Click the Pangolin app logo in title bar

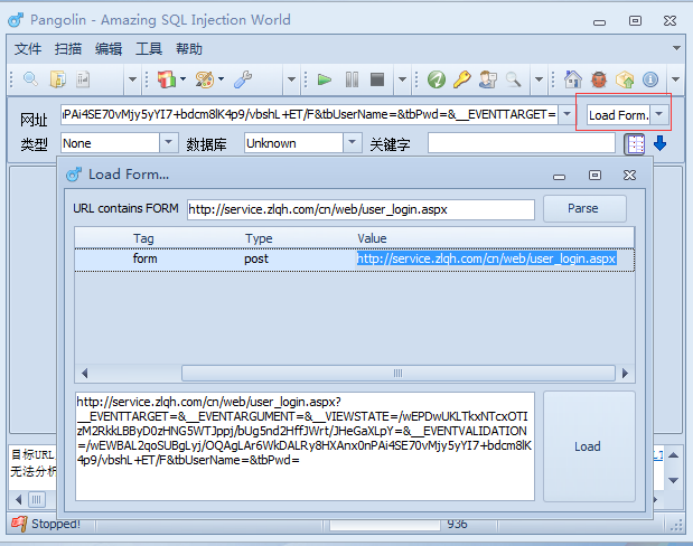16,20
